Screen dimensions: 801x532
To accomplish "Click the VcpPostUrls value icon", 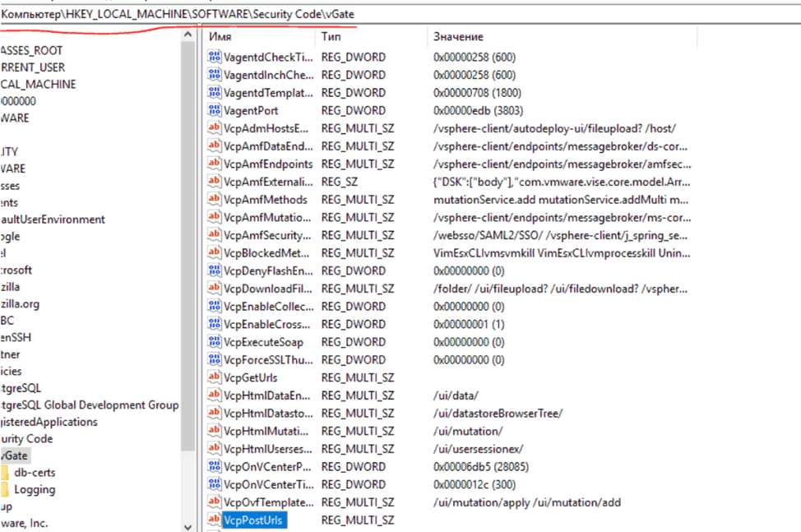I will click(x=215, y=520).
